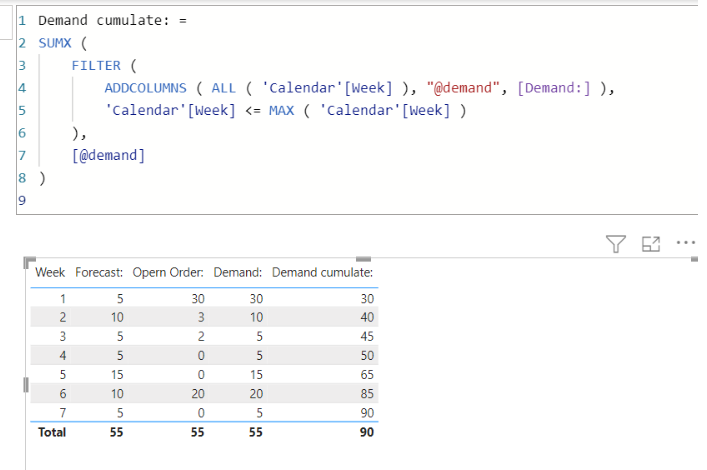This screenshot has height=470, width=707.
Task: Select the left-side table resize handle
Action: [x=26, y=385]
